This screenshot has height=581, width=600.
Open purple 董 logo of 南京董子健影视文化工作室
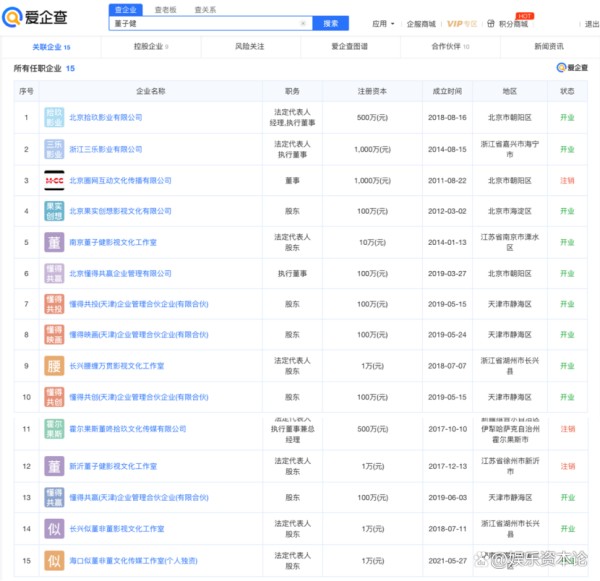click(x=54, y=242)
